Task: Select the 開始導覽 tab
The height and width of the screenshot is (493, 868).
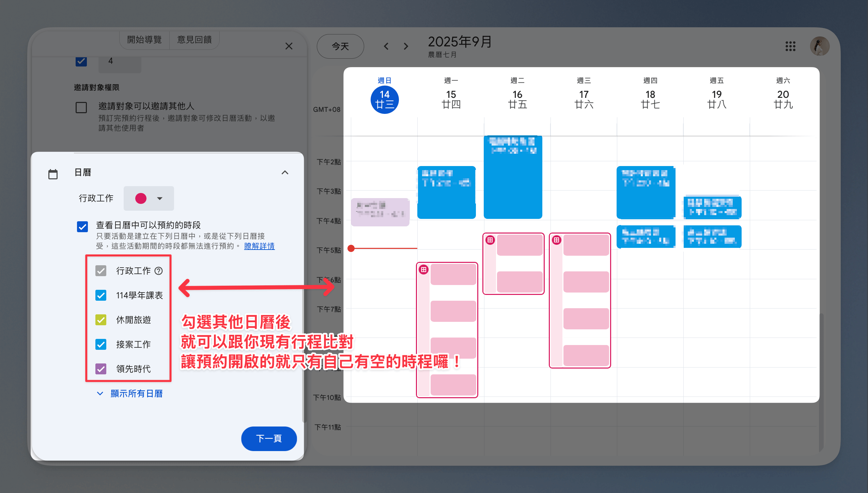Action: [144, 40]
